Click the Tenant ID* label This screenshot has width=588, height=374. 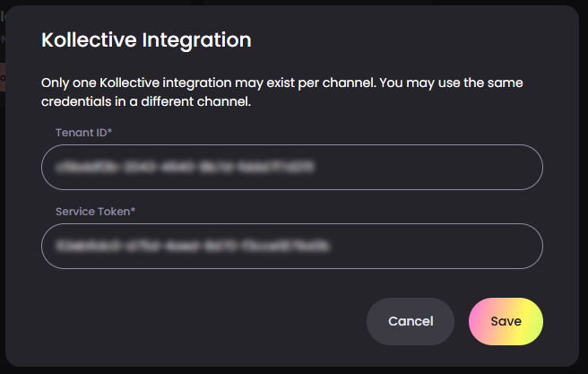(83, 133)
